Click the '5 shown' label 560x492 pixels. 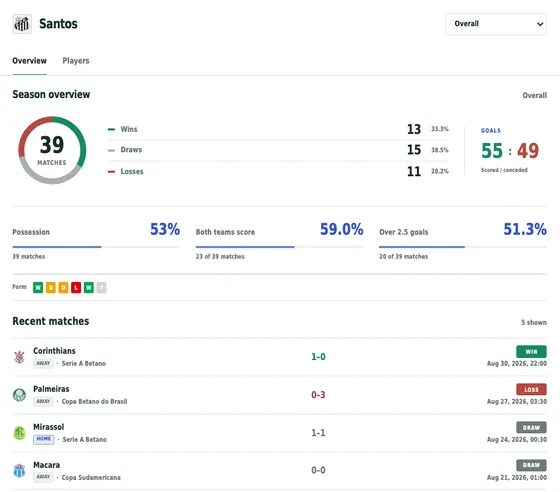point(534,322)
